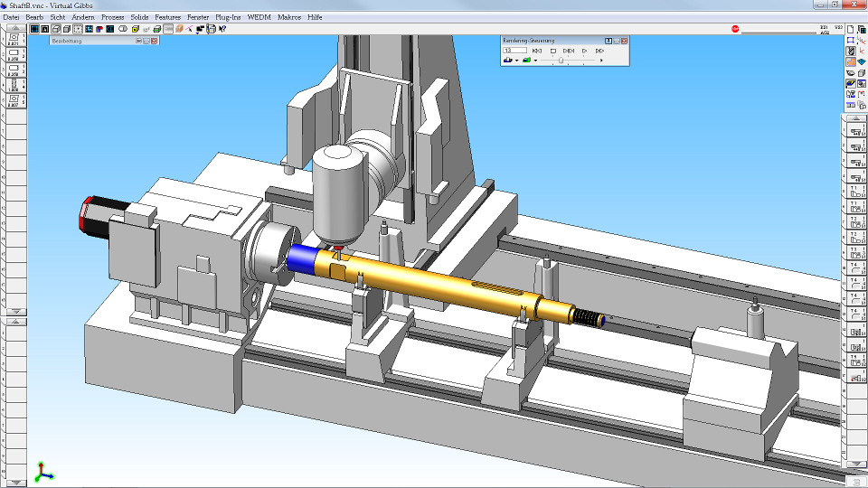Click the stop square in rendering controls
This screenshot has height=488, width=868.
pyautogui.click(x=552, y=51)
